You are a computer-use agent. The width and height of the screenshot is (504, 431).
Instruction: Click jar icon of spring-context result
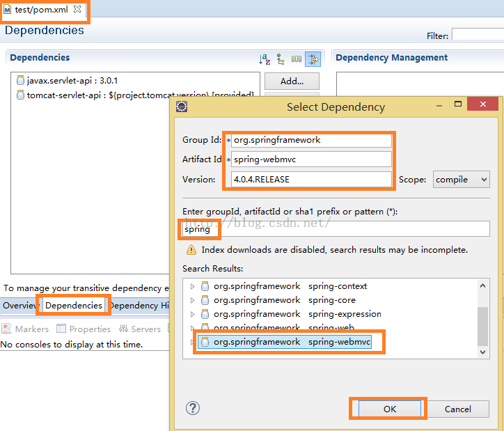pyautogui.click(x=205, y=286)
